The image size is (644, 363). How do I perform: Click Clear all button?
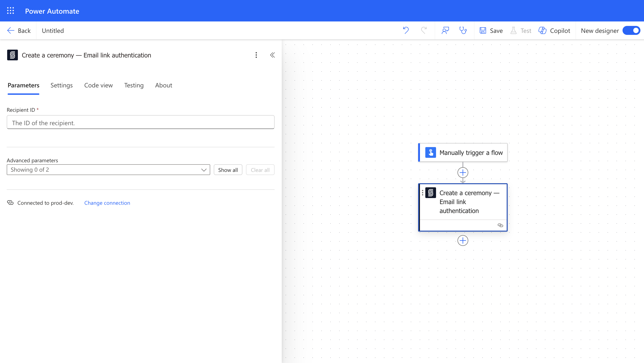260,170
